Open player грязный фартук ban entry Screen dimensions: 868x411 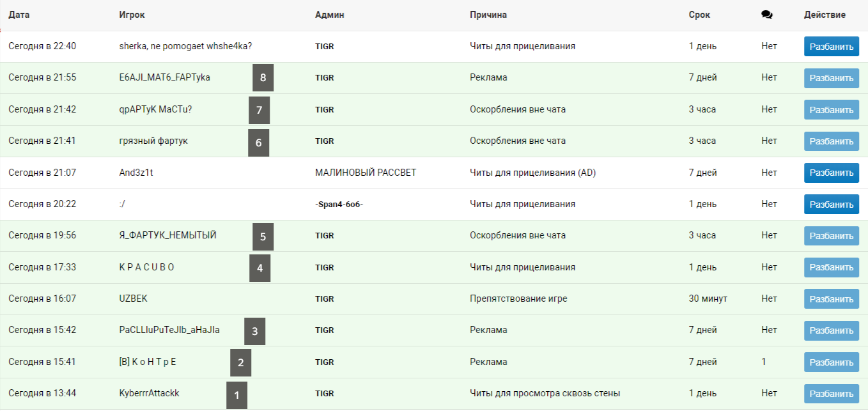pyautogui.click(x=153, y=141)
